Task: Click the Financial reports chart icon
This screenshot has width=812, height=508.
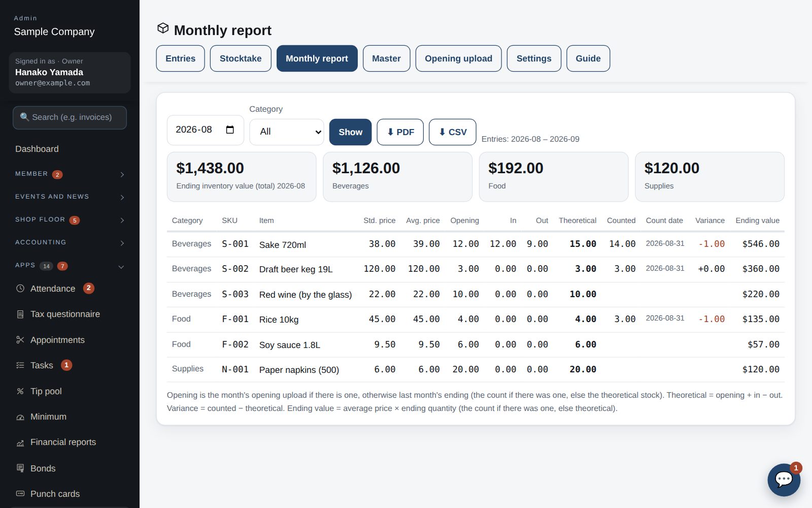Action: pos(20,442)
